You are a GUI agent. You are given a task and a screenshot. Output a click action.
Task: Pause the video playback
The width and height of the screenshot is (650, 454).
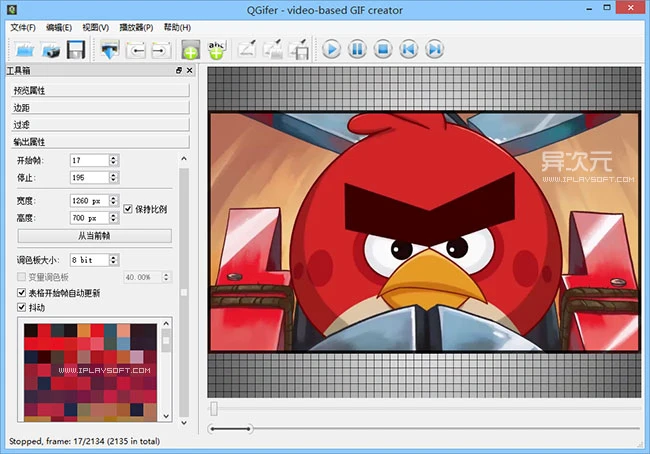[357, 49]
